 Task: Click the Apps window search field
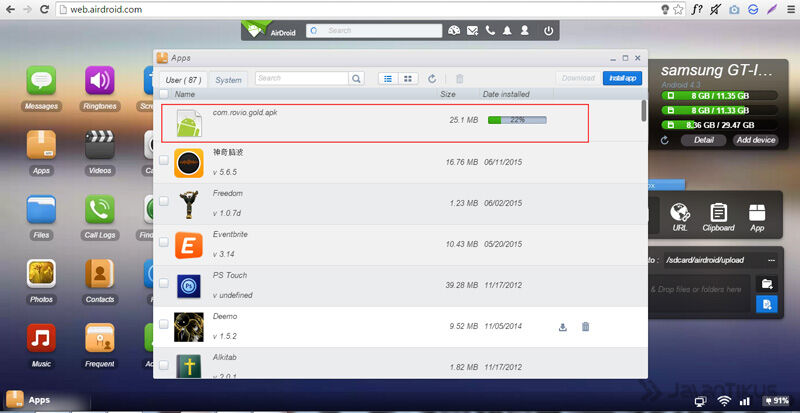tap(302, 79)
